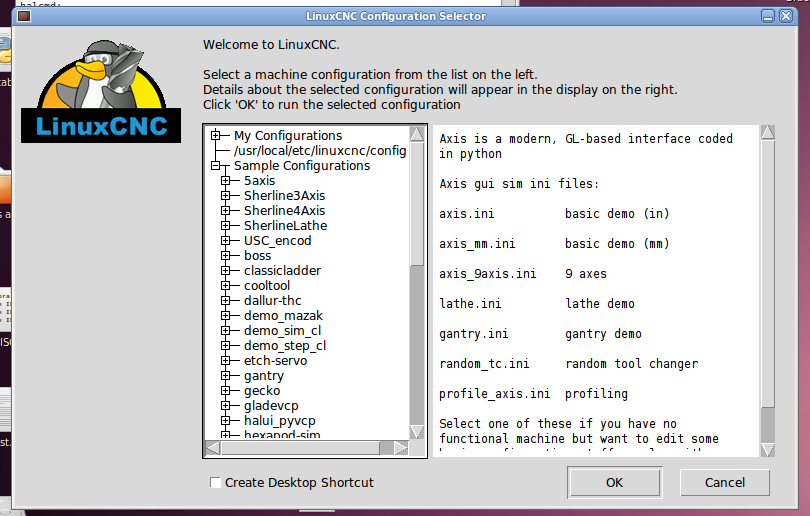Select the demo_step_cl tree item
The height and width of the screenshot is (516, 810).
point(285,346)
